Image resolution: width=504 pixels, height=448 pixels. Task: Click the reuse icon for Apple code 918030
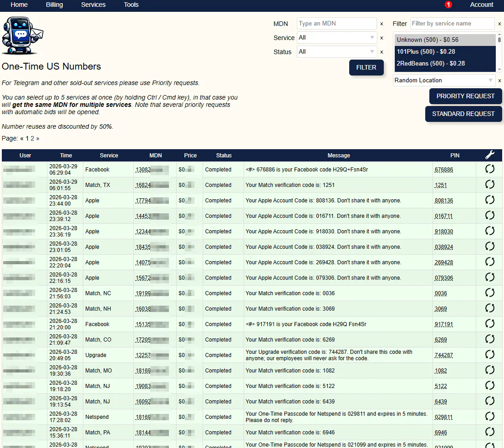[489, 231]
